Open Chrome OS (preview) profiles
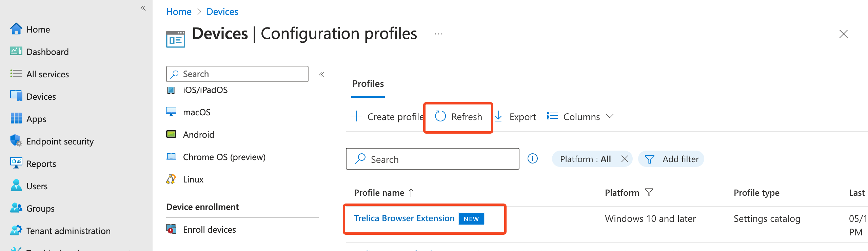 (224, 157)
